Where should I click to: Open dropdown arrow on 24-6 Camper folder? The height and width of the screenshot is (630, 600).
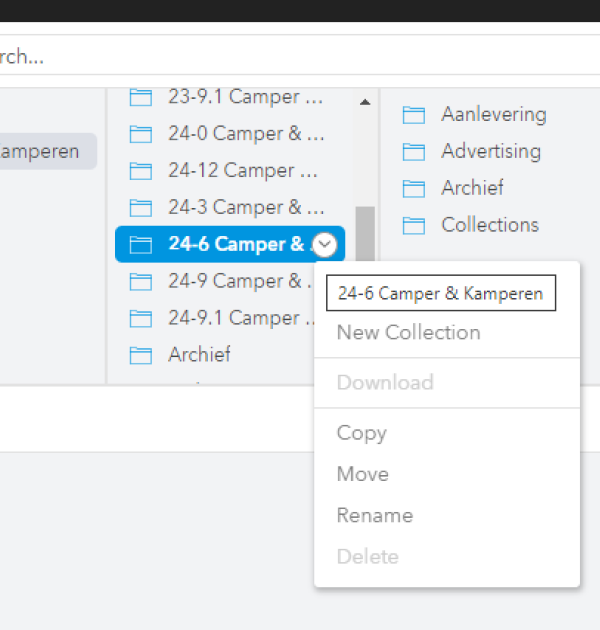coord(325,244)
